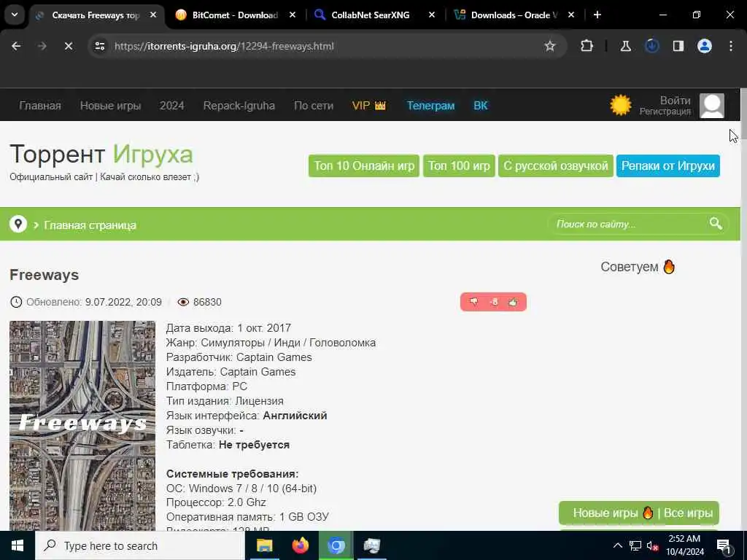
Task: Click the thumbs up rating icon
Action: [513, 302]
